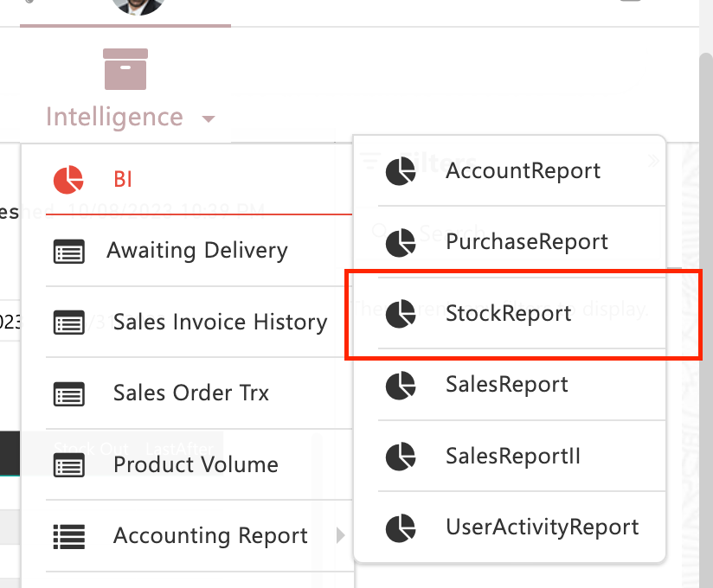
Task: Click the Sales Order Trx list icon
Action: (x=69, y=394)
